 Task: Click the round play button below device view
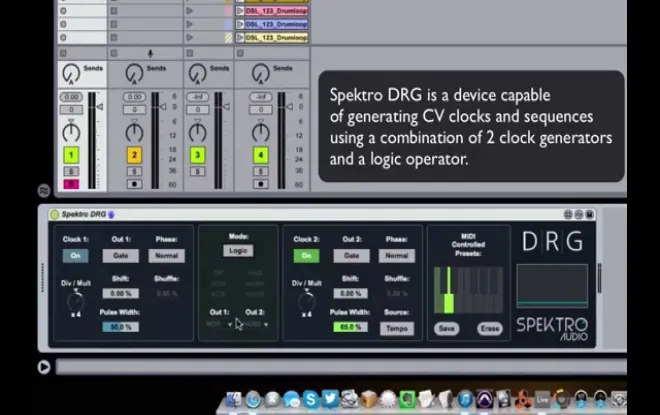44,367
